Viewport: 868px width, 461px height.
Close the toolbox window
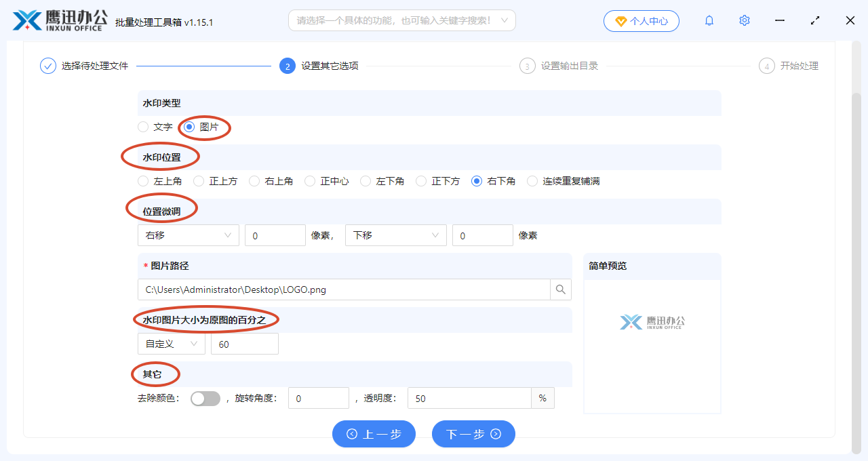(850, 20)
